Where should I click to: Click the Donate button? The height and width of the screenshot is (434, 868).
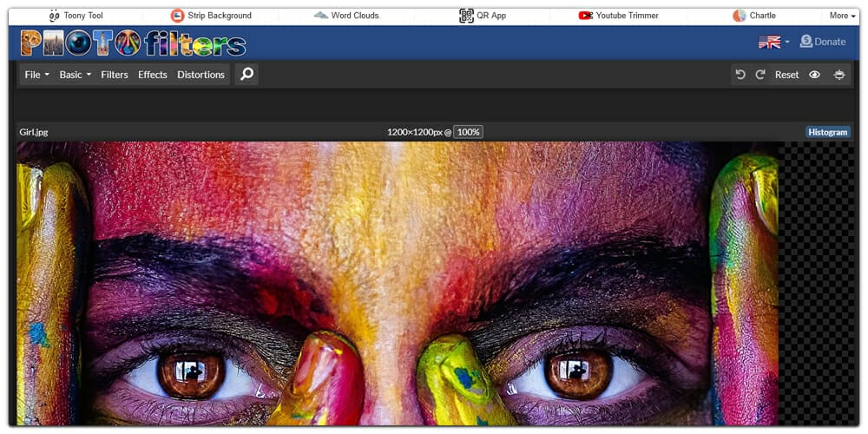tap(823, 42)
